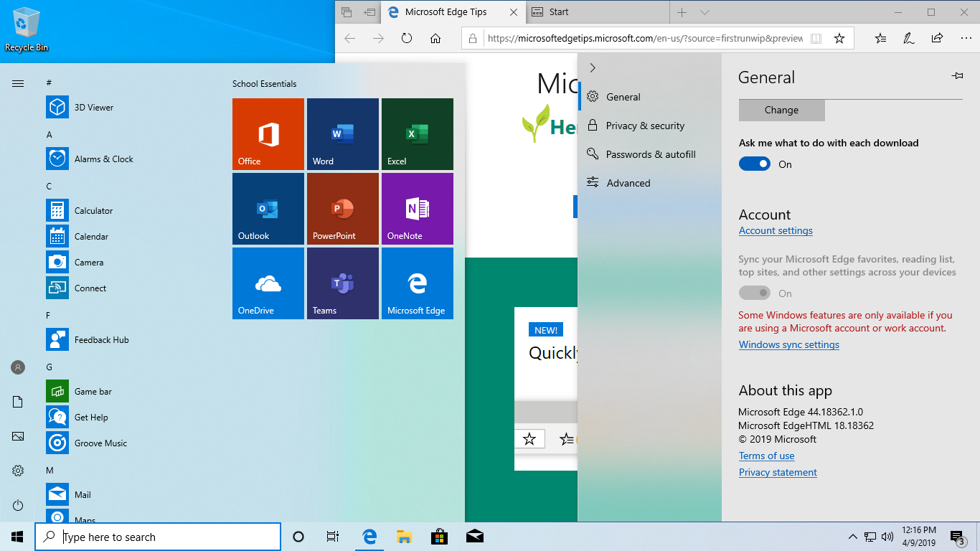Screen dimensions: 980x551
Task: Toggle the Sync Edge favorites switch
Action: (755, 293)
